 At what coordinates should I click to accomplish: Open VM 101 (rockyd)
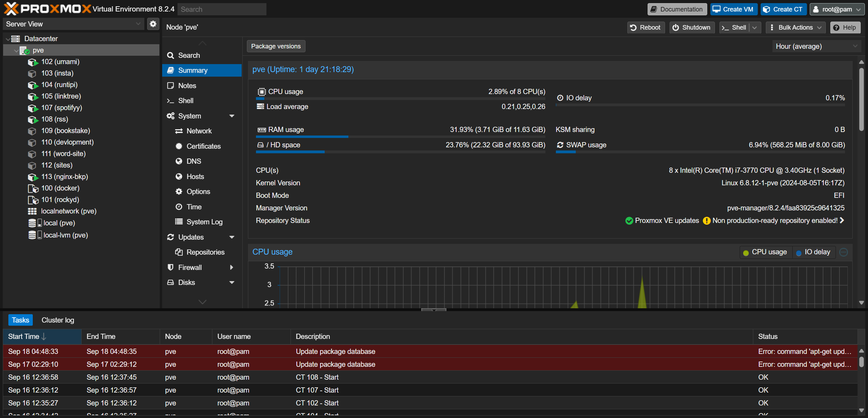click(60, 200)
